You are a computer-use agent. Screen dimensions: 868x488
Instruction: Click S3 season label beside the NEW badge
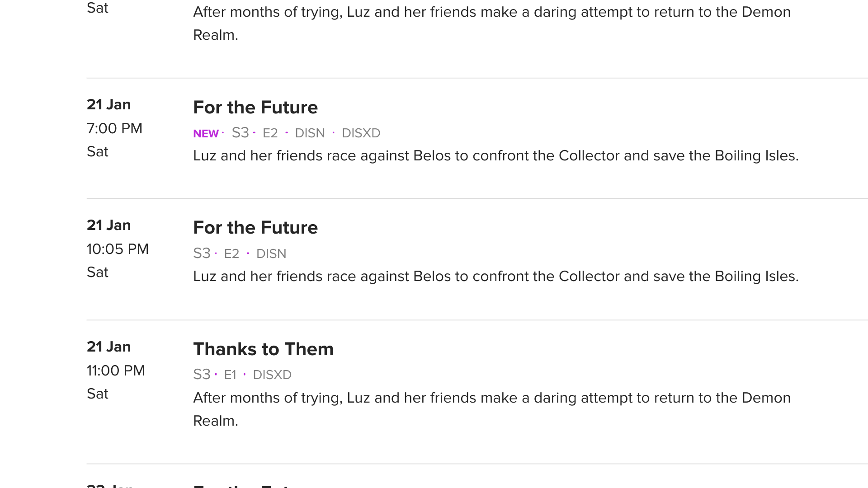click(x=240, y=133)
